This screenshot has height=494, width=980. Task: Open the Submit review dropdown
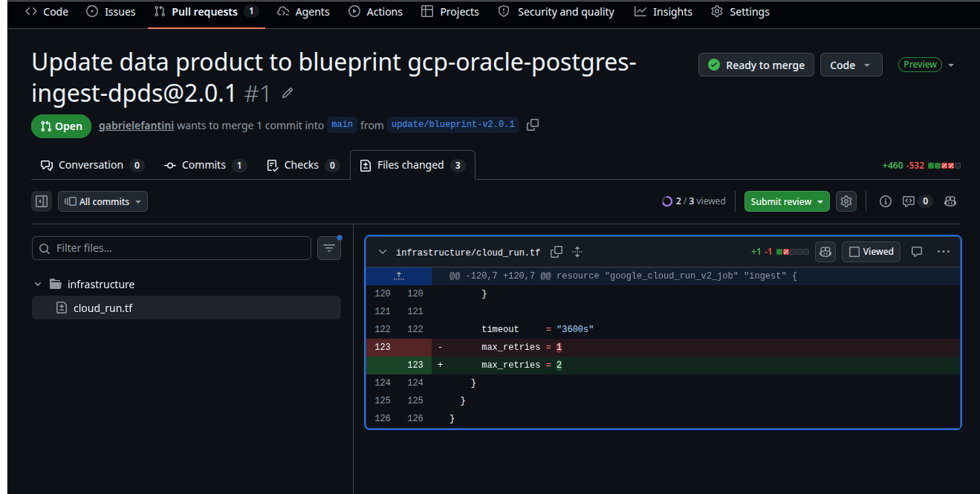pos(787,201)
